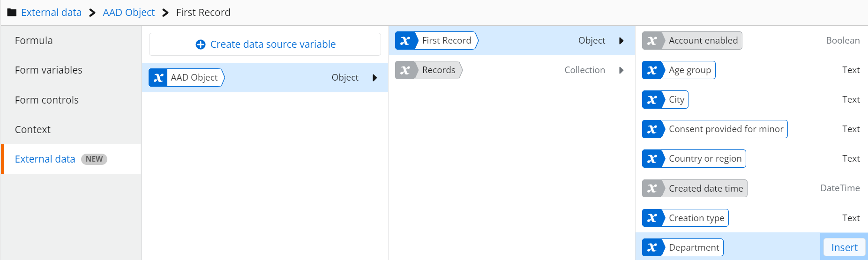868x260 pixels.
Task: Click the grey variable icon on Account enabled
Action: pyautogui.click(x=652, y=41)
